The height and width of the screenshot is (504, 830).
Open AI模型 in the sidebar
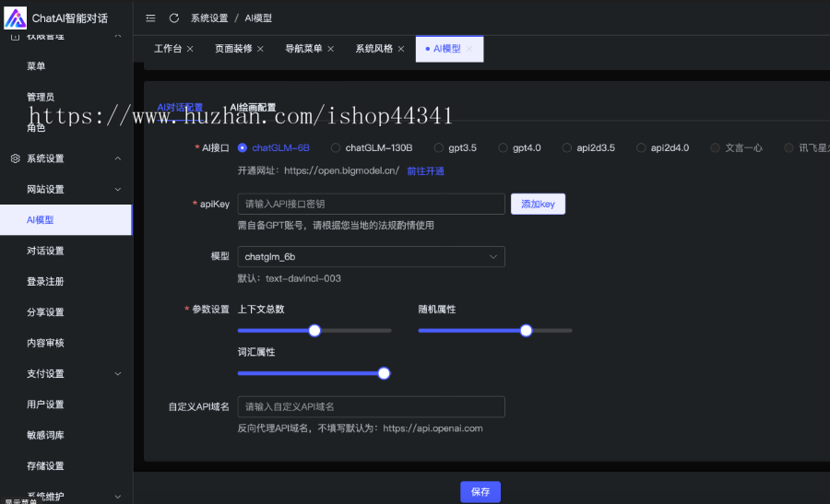click(66, 220)
